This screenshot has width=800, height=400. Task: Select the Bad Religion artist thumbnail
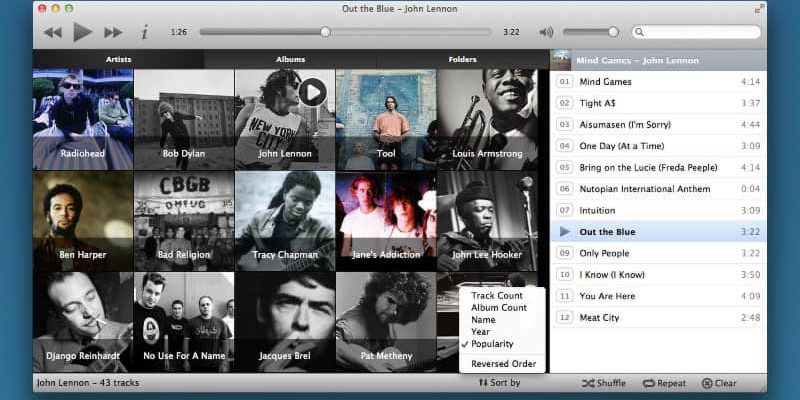(x=184, y=221)
